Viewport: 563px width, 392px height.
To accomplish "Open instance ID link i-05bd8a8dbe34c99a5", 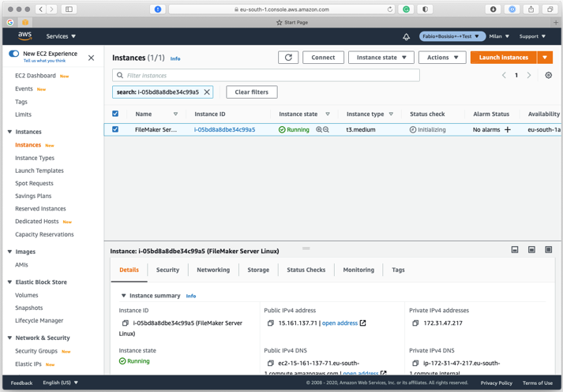I will 225,129.
